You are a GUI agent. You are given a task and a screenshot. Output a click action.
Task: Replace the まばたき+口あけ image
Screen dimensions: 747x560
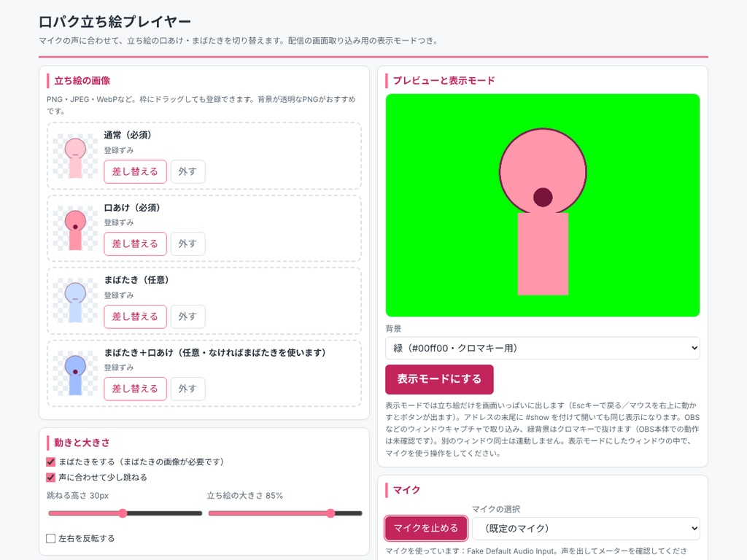click(135, 389)
